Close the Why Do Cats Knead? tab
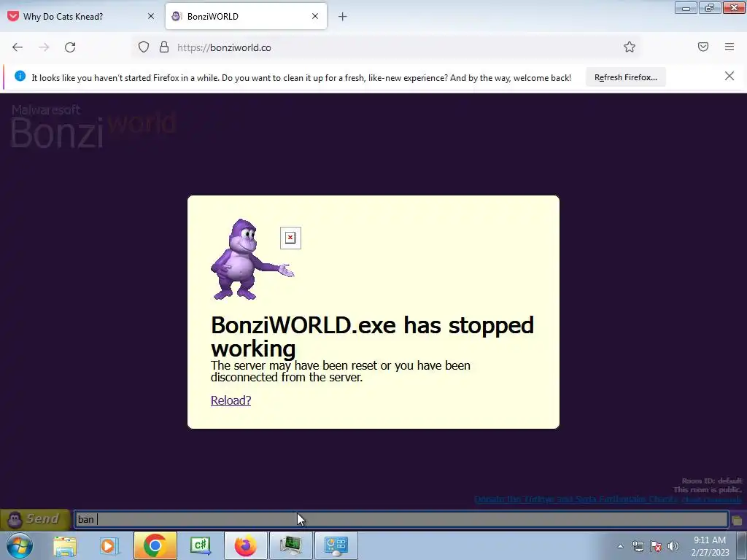Screen dimensions: 747x560 tap(151, 16)
